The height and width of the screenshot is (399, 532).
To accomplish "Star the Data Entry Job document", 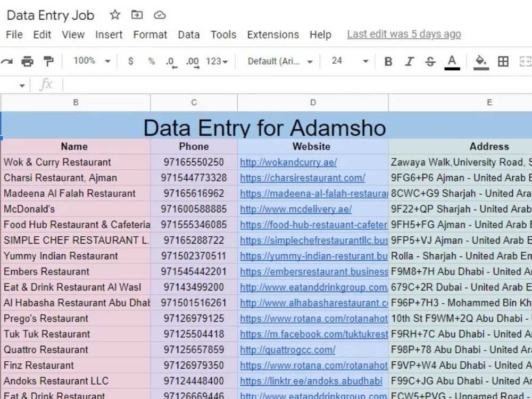I will [x=115, y=15].
